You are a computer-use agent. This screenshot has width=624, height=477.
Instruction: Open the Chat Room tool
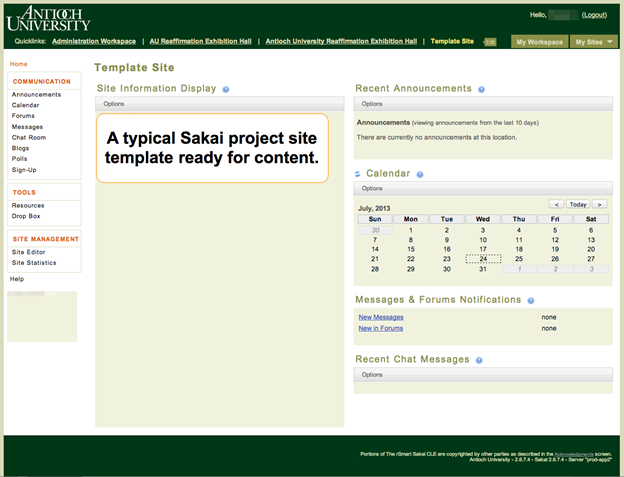[29, 138]
